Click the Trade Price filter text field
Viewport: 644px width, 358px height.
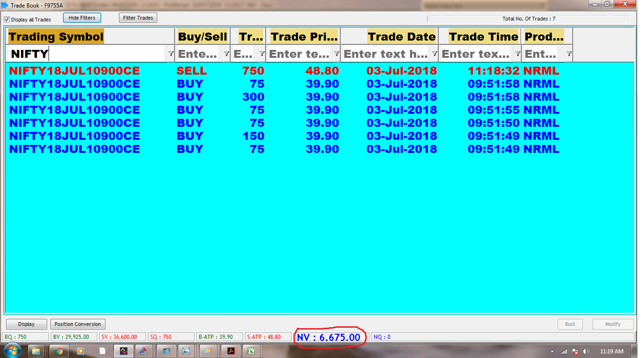point(300,54)
